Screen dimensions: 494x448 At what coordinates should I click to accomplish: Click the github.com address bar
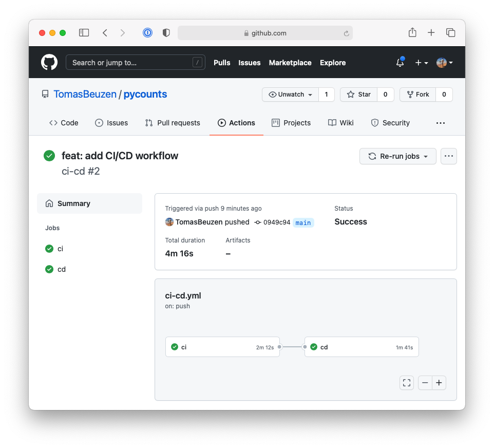pyautogui.click(x=265, y=33)
